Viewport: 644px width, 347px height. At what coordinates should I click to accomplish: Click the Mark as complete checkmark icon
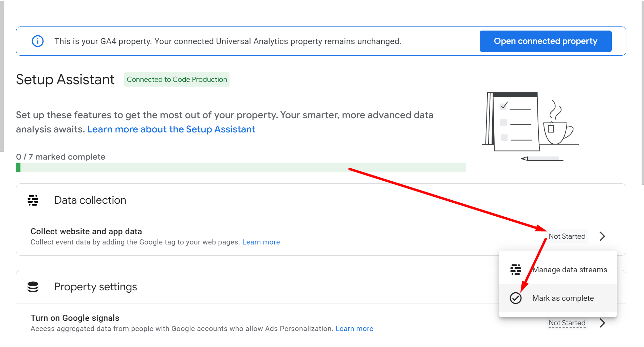516,298
